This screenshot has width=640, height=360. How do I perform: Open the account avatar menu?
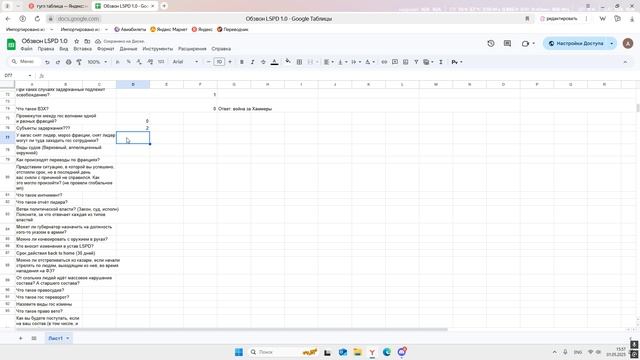(x=628, y=43)
